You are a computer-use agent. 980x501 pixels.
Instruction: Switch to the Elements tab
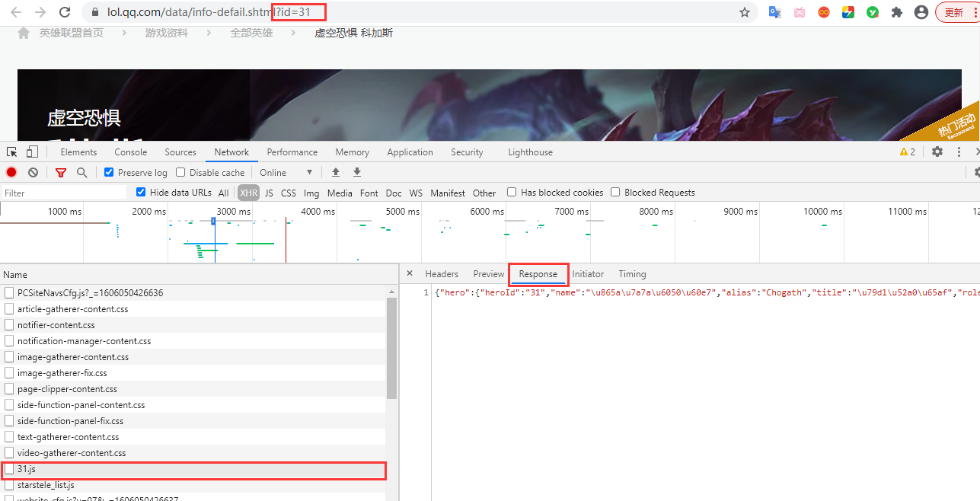coord(79,152)
